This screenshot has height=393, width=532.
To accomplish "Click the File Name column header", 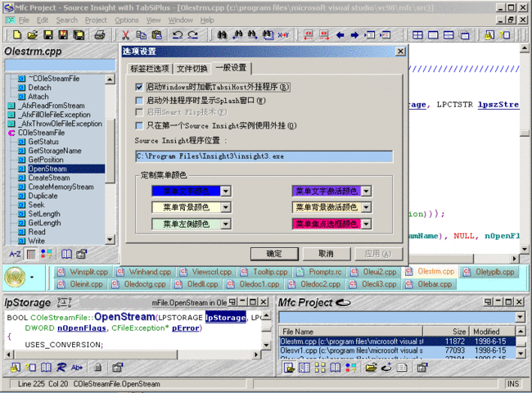I will pyautogui.click(x=351, y=332).
